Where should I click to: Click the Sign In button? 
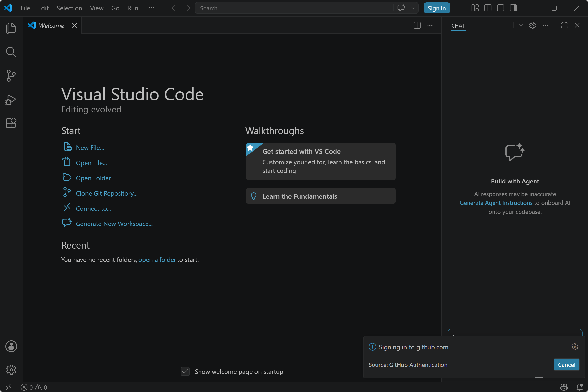point(437,8)
